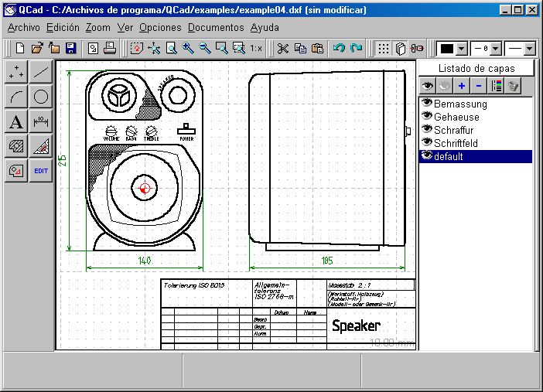Open the line style dropdown
The height and width of the screenshot is (392, 543).
[x=530, y=48]
